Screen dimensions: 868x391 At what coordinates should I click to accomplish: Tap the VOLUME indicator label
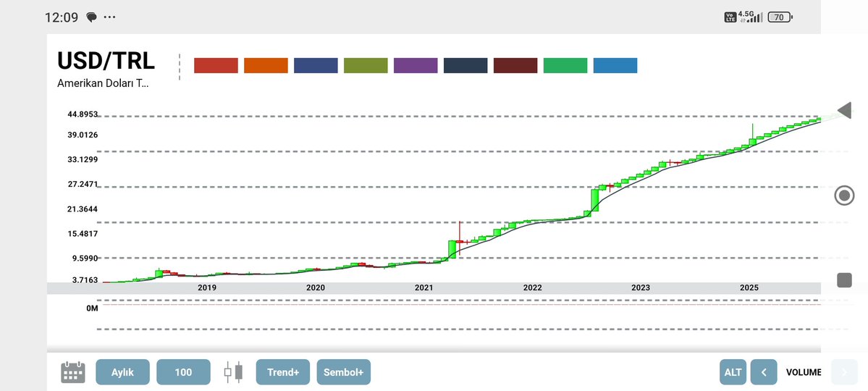click(x=804, y=372)
